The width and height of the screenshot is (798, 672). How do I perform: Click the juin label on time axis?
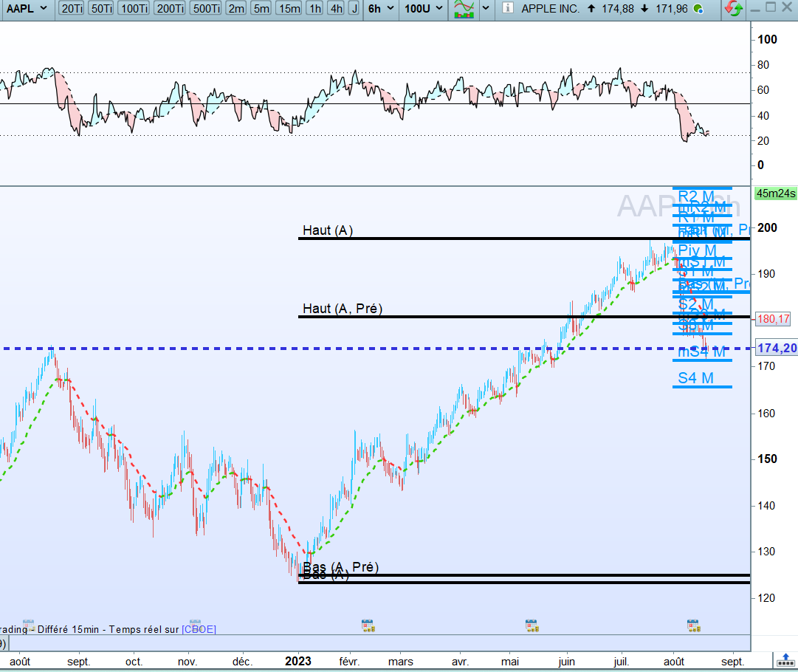click(x=566, y=662)
